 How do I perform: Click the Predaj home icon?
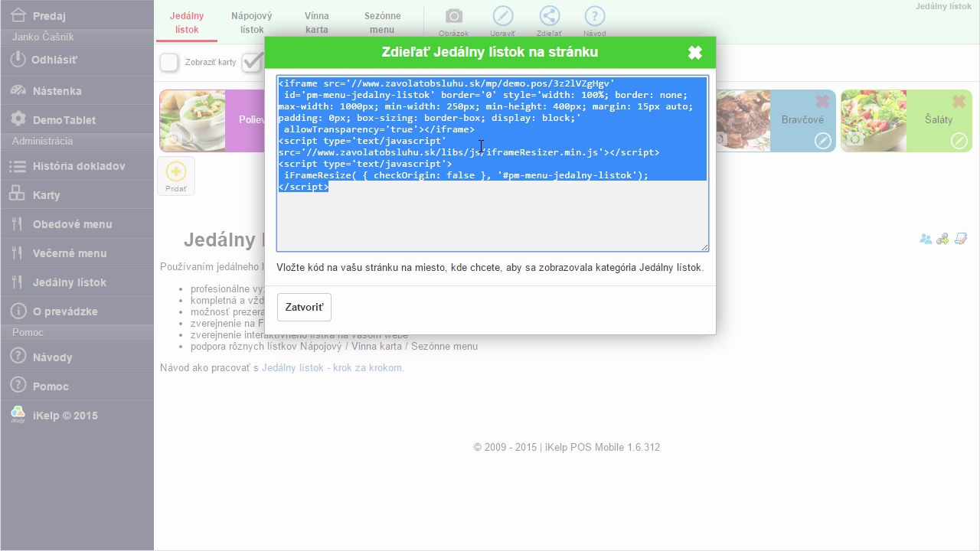(x=18, y=15)
